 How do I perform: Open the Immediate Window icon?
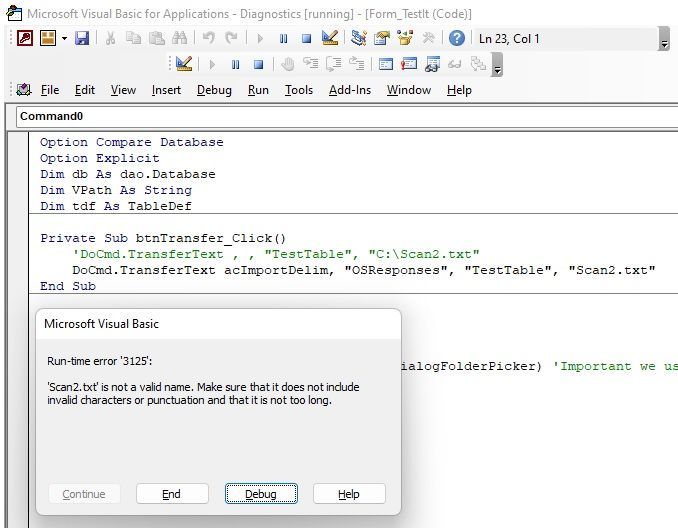409,64
